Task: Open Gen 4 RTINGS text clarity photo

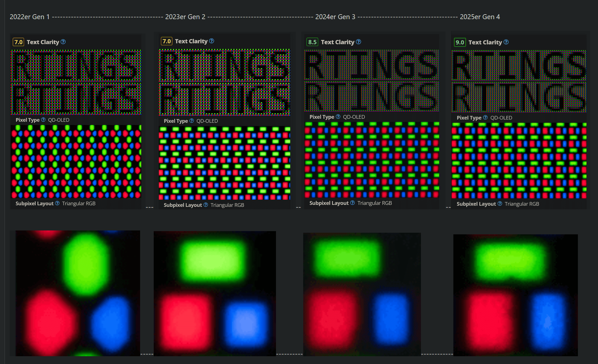Action: (519, 81)
